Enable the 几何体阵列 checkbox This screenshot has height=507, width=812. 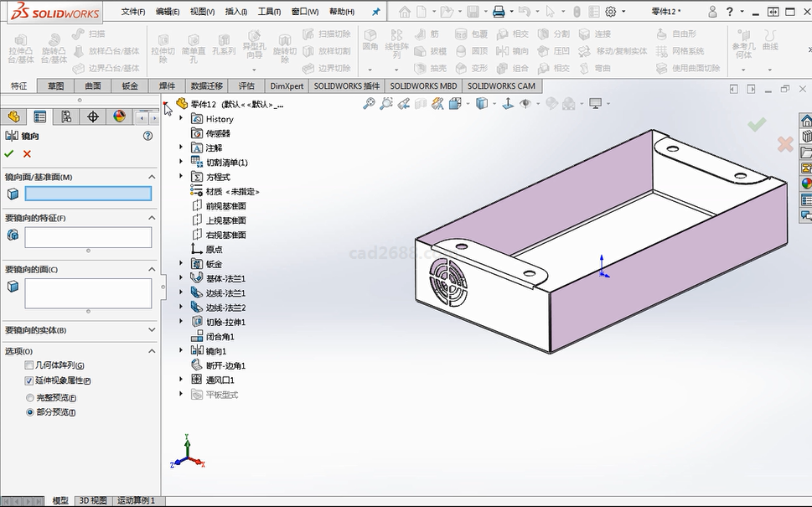point(29,365)
